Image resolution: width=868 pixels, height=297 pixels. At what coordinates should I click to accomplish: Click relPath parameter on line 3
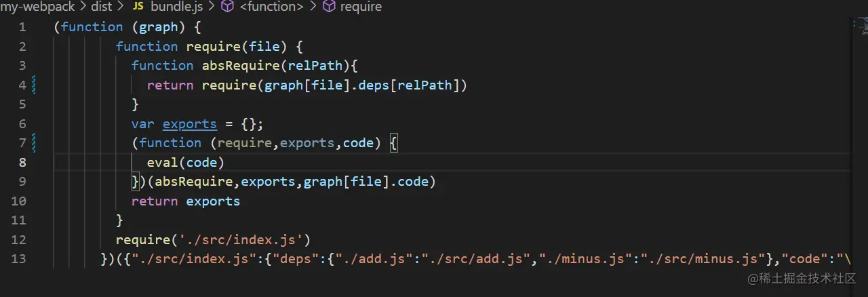click(x=316, y=66)
